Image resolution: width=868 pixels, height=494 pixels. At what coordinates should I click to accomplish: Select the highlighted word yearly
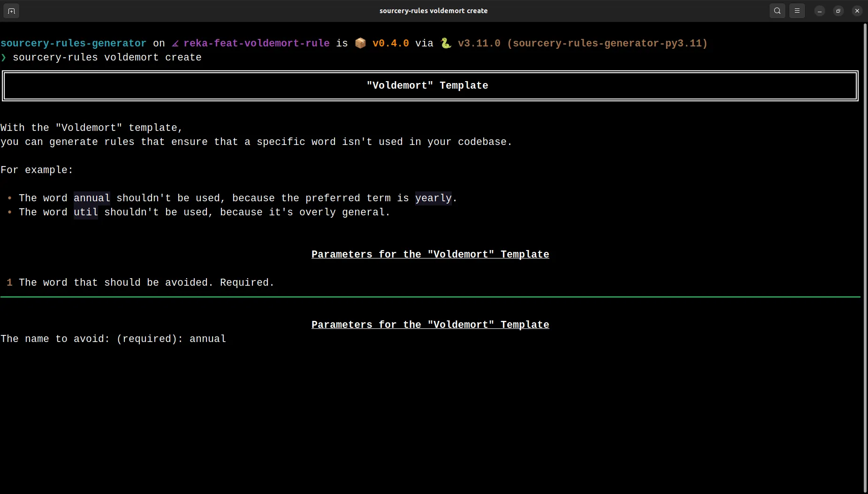[x=434, y=198]
